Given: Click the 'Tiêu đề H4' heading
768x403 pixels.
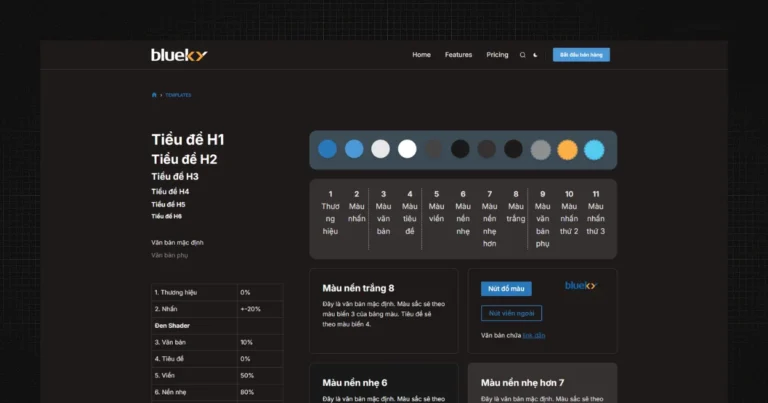Looking at the screenshot, I should click(170, 191).
